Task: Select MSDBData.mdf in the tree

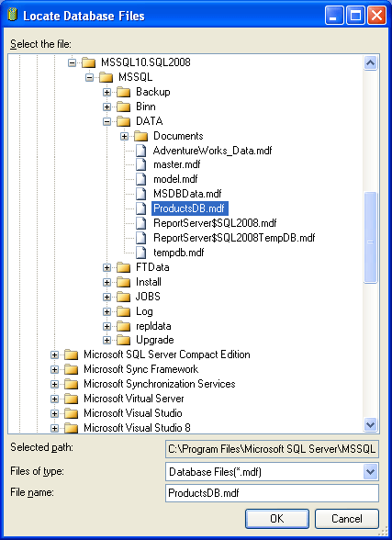Action: (187, 194)
